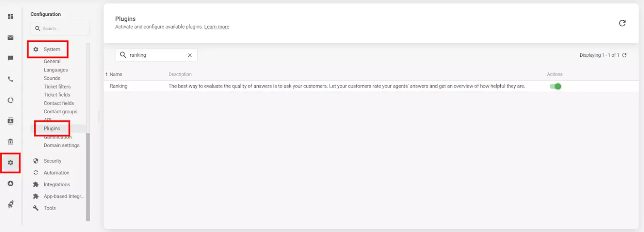This screenshot has width=644, height=232.
Task: Open Ticket filters settings
Action: pos(57,86)
